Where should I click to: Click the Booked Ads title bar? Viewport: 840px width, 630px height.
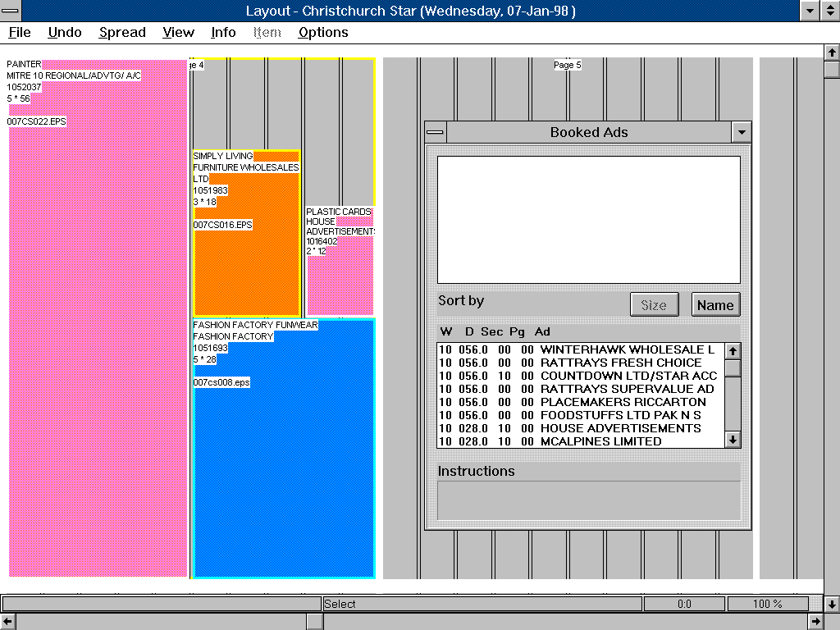[x=589, y=132]
